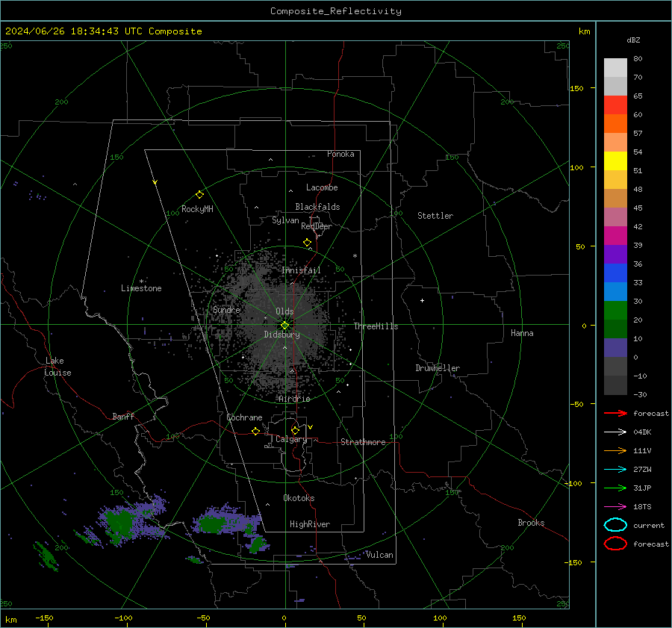Click the Okotoks city label
The width and height of the screenshot is (672, 628).
(x=299, y=498)
